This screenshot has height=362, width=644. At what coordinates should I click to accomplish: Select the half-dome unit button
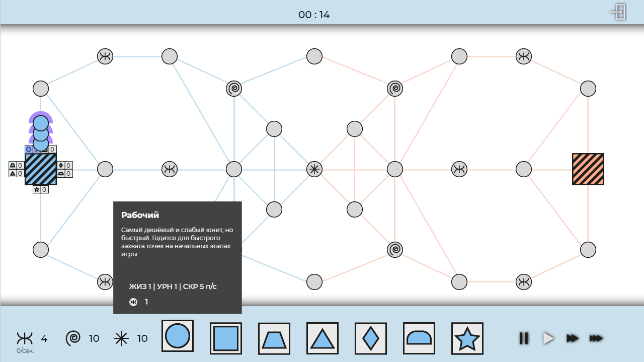[419, 338]
